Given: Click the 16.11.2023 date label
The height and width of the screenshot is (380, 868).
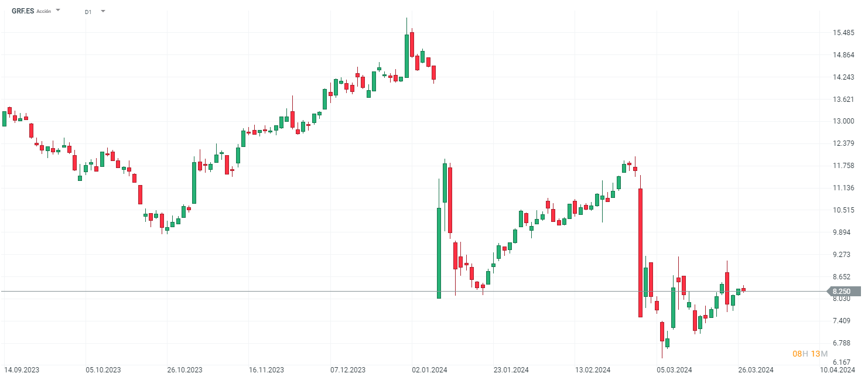Looking at the screenshot, I should (266, 370).
